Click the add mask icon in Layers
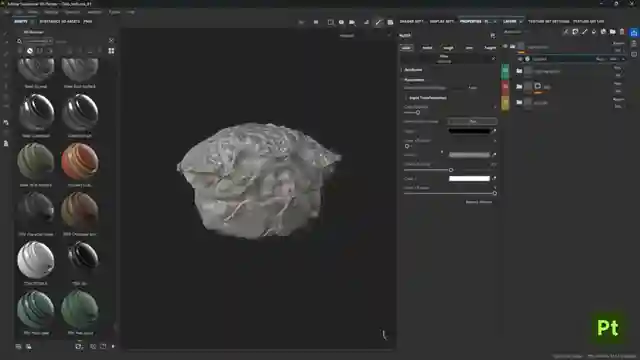Screen dimensions: 640x360 575,31
